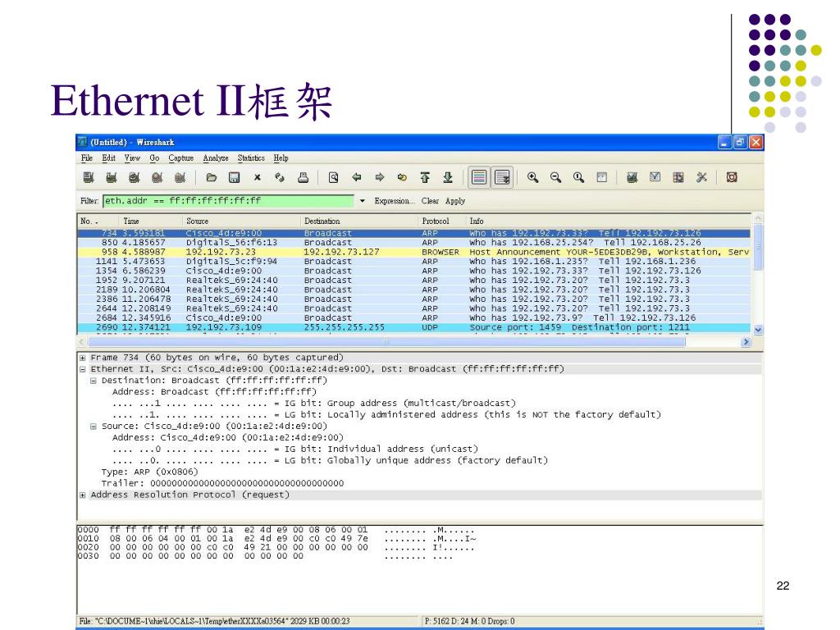Go back in packet history arrow
This screenshot has width=840, height=630.
tap(357, 177)
